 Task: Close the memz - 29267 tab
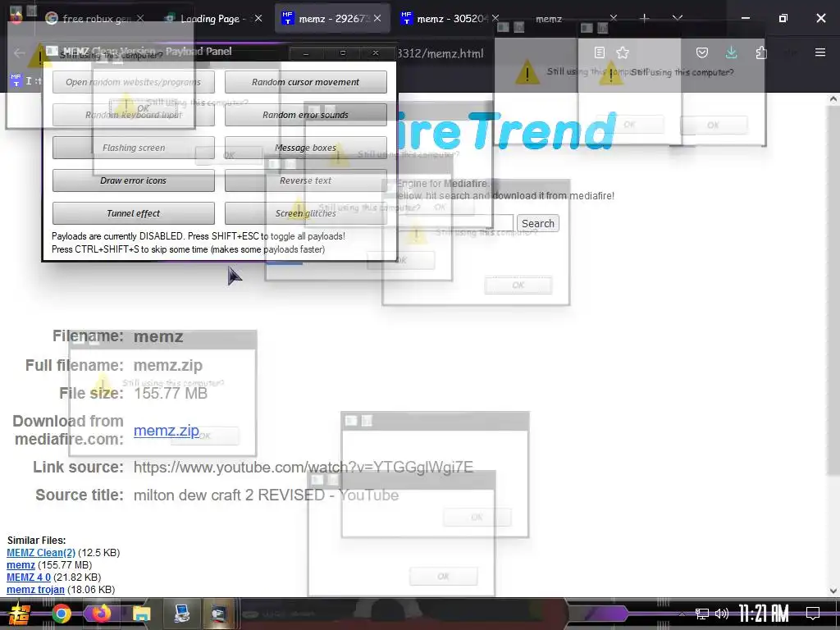coord(377,18)
